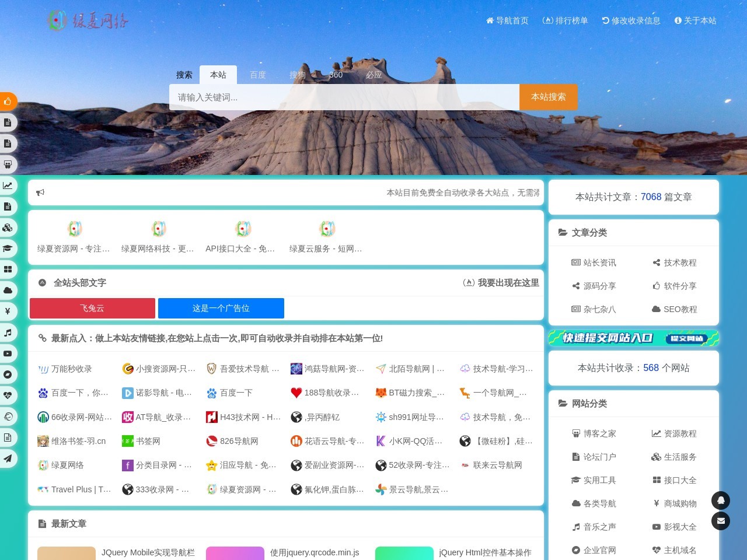The width and height of the screenshot is (747, 560).
Task: Open the music note sidebar icon
Action: click(x=8, y=332)
